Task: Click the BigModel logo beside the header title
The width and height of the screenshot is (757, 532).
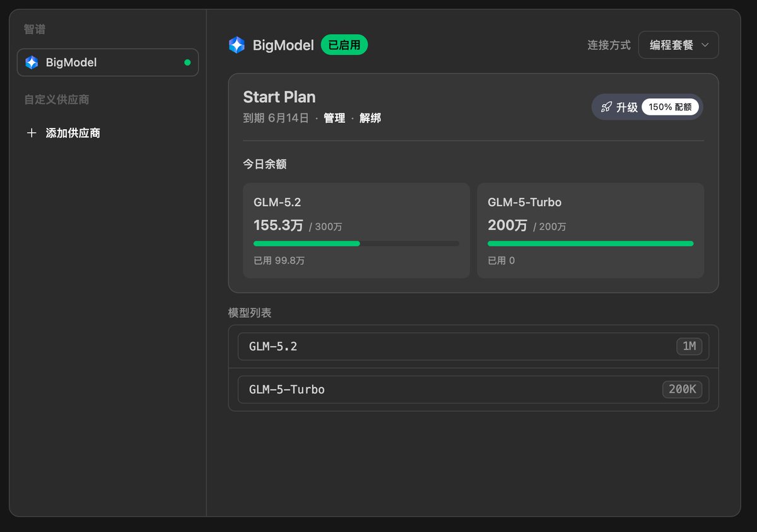Action: click(x=237, y=45)
